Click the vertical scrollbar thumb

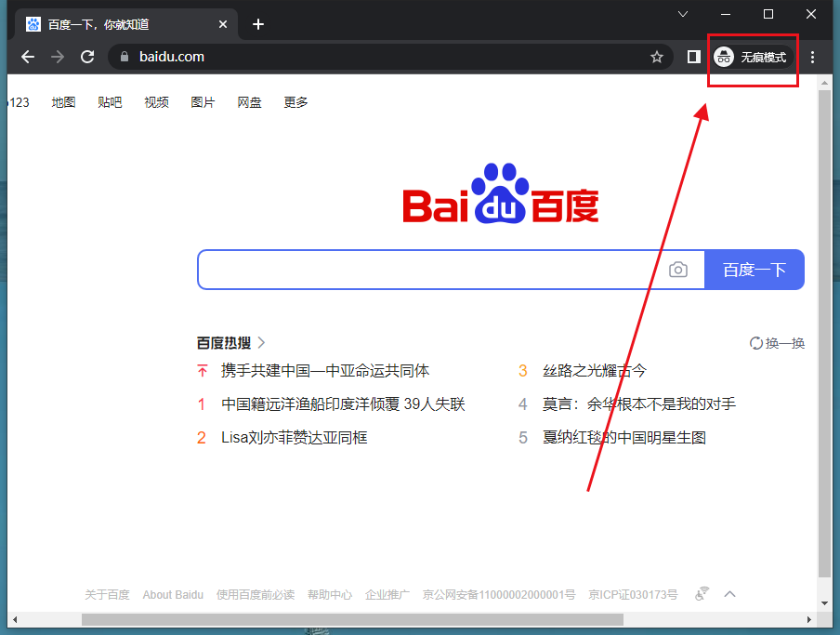(824, 334)
